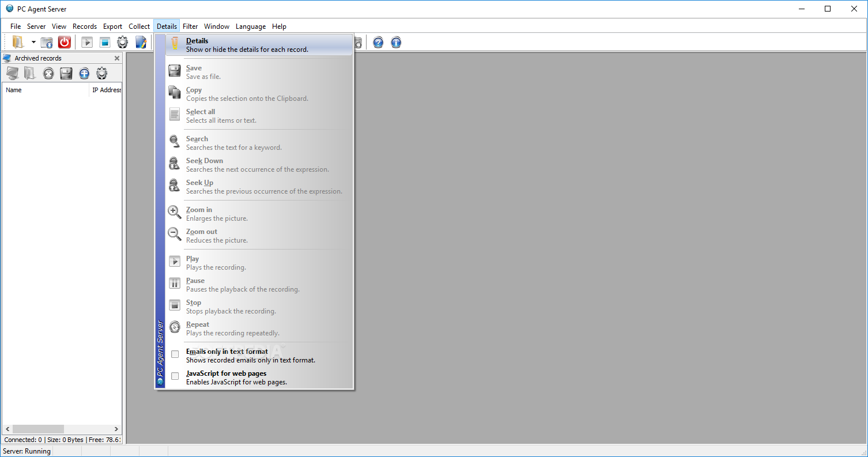This screenshot has height=457, width=868.
Task: Click the window-with-arrow toolbar icon
Action: tap(47, 42)
